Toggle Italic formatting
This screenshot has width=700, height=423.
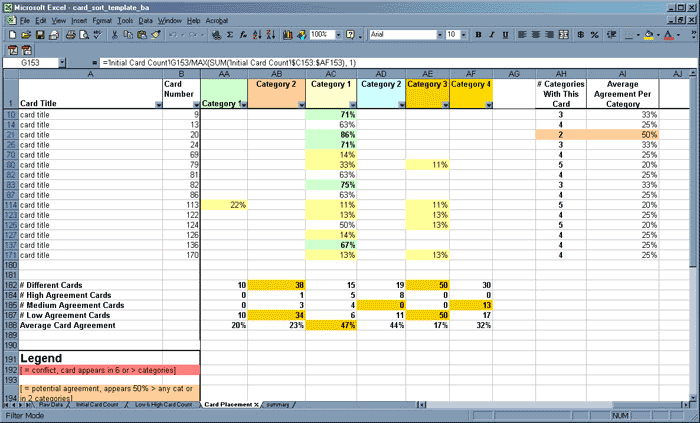click(492, 35)
